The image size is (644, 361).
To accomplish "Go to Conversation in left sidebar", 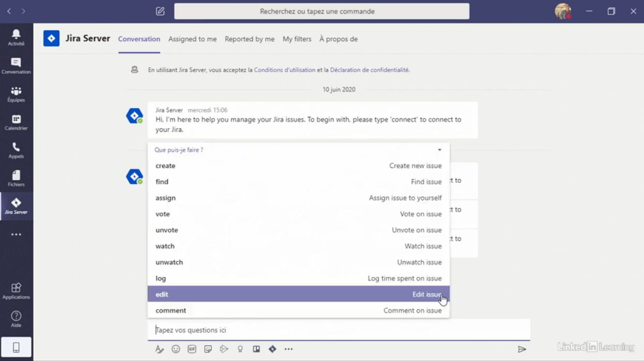I will point(16,66).
